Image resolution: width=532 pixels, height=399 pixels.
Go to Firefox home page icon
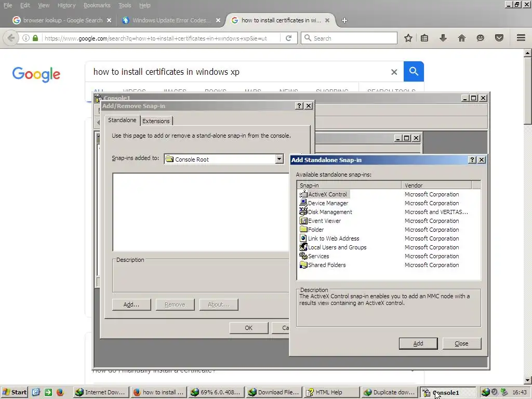coord(461,38)
